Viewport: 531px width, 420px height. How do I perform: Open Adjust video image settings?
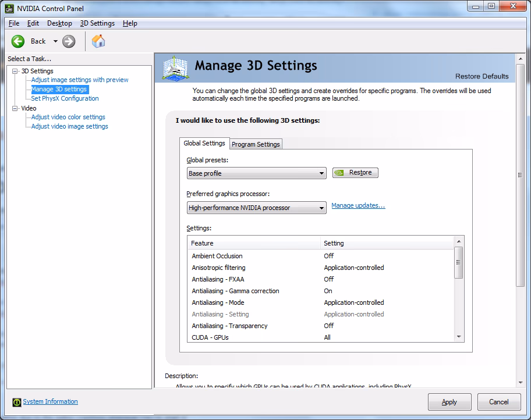[x=69, y=127]
